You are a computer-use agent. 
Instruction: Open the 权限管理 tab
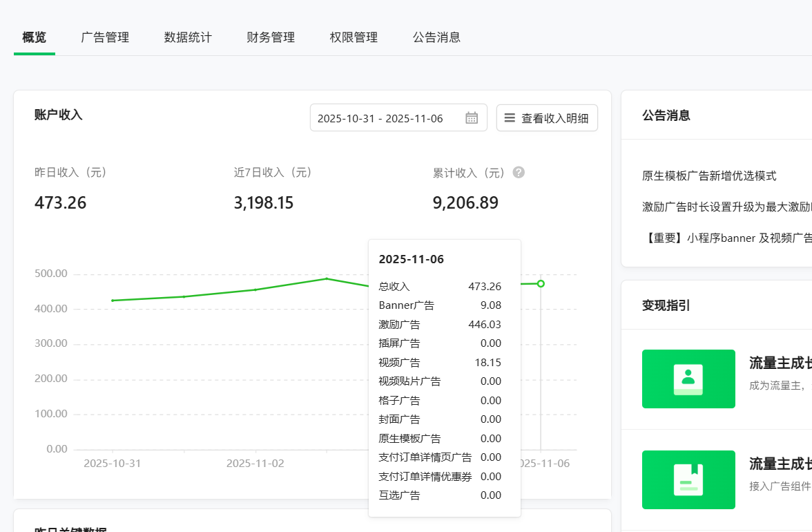[354, 37]
